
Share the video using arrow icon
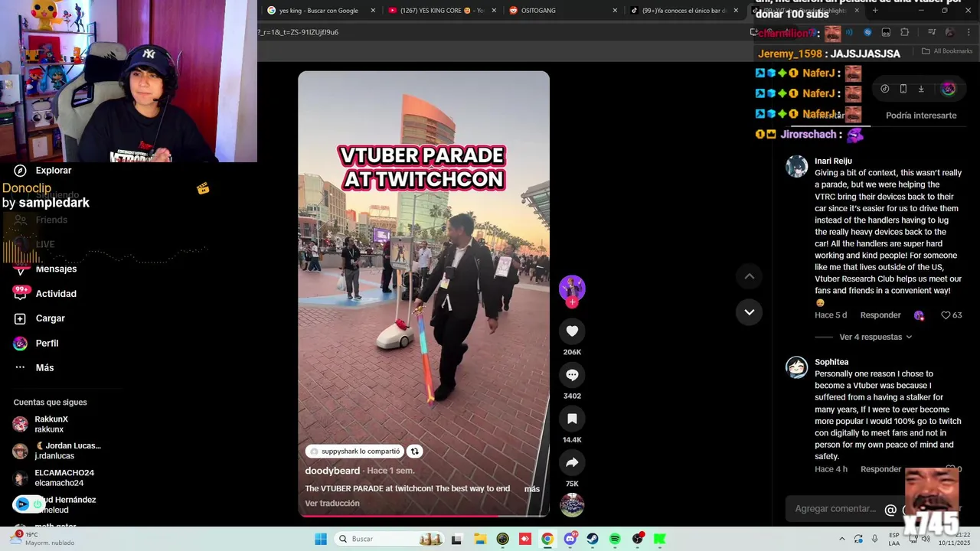tap(572, 462)
